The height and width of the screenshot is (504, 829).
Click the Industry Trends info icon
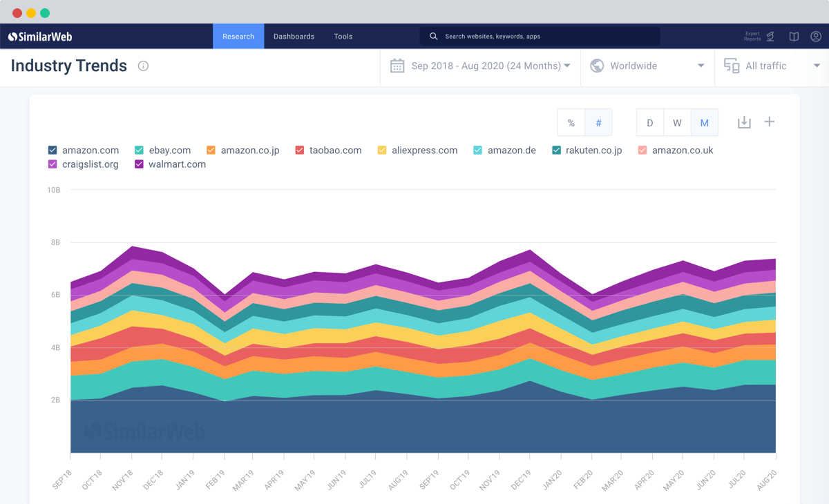(x=143, y=66)
